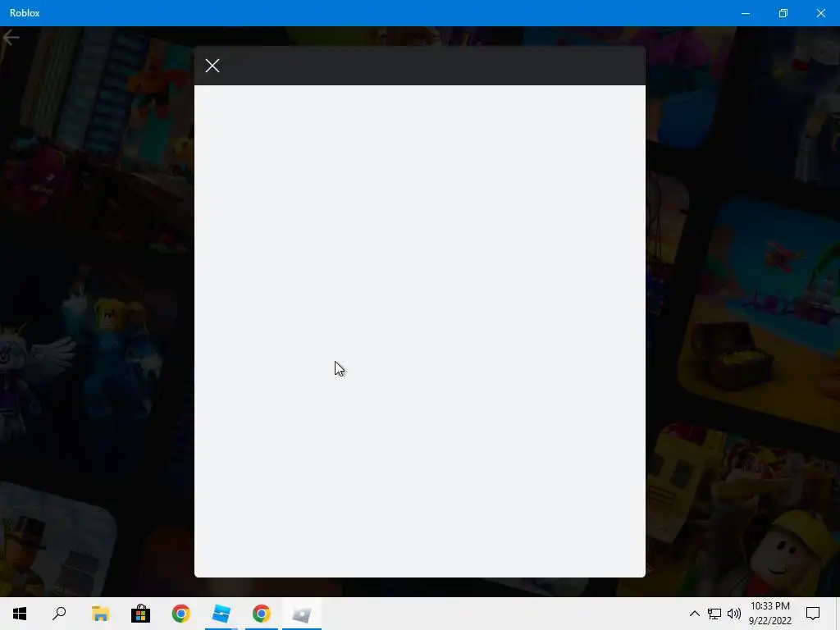The width and height of the screenshot is (840, 630).
Task: Go back using the Roblox back arrow
Action: pyautogui.click(x=11, y=38)
